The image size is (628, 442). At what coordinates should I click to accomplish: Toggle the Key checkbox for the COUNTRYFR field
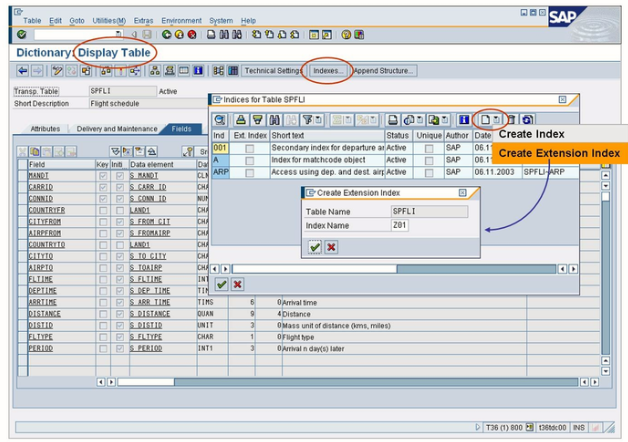[102, 208]
